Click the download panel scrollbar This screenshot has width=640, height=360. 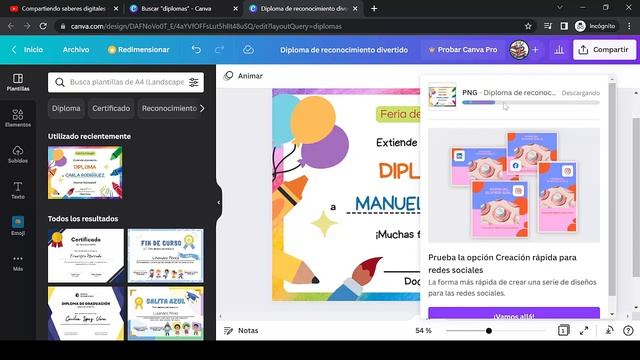click(612, 190)
